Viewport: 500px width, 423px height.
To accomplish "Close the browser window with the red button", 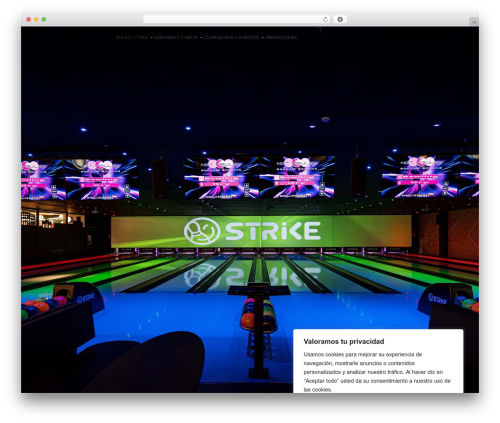I will click(29, 19).
